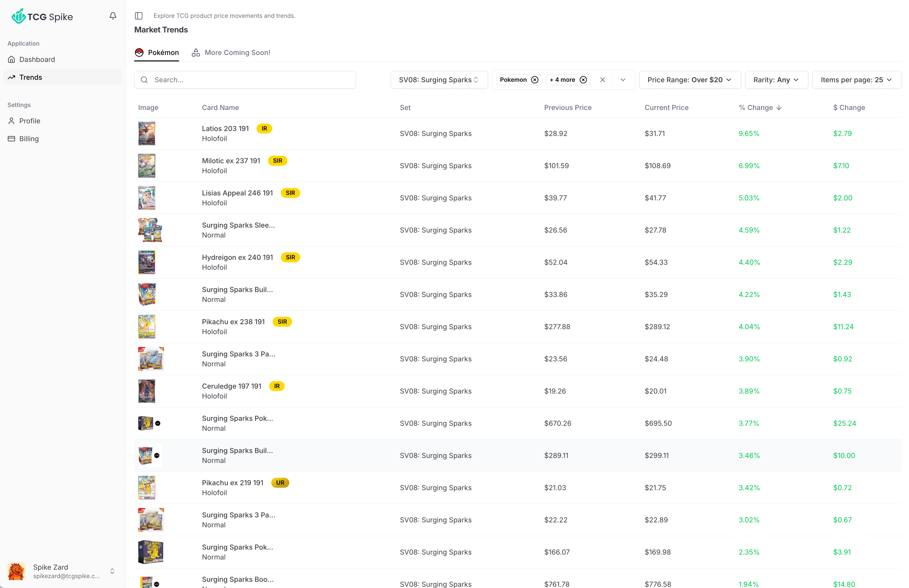
Task: Remove the + 4 more filter chip
Action: click(x=583, y=80)
